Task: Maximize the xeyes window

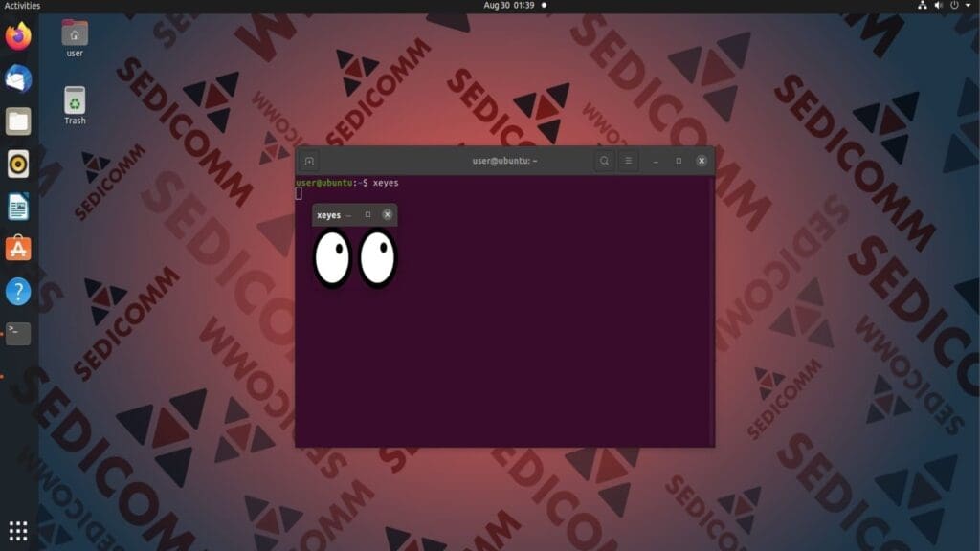Action: pyautogui.click(x=367, y=215)
